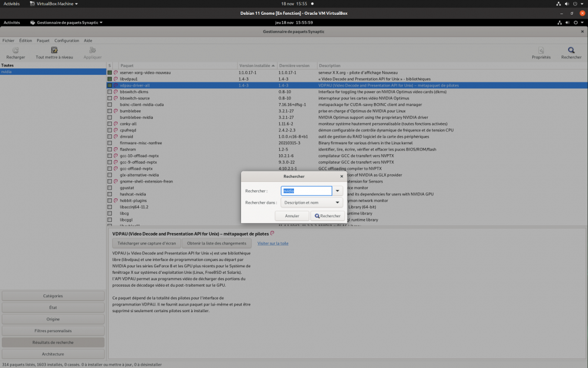Click Debian swirl icon beside xserver-xorg-video-nouveau
The image size is (588, 368).
click(116, 72)
